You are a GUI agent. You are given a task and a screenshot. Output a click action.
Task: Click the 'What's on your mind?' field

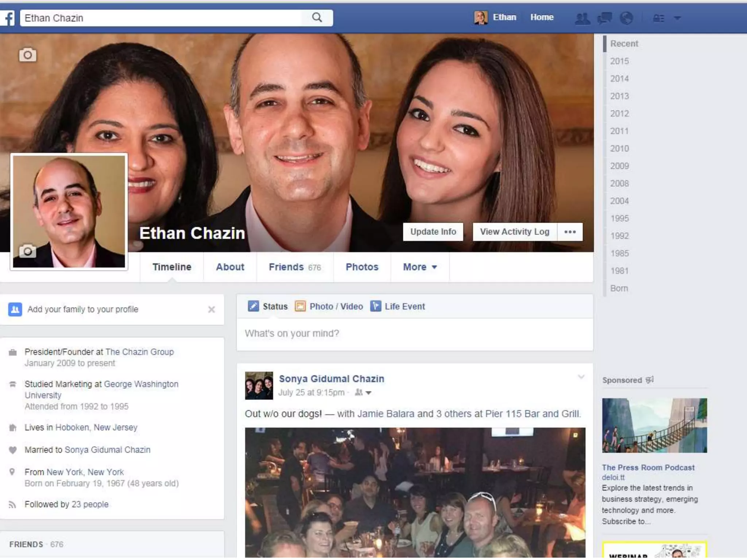(x=414, y=334)
